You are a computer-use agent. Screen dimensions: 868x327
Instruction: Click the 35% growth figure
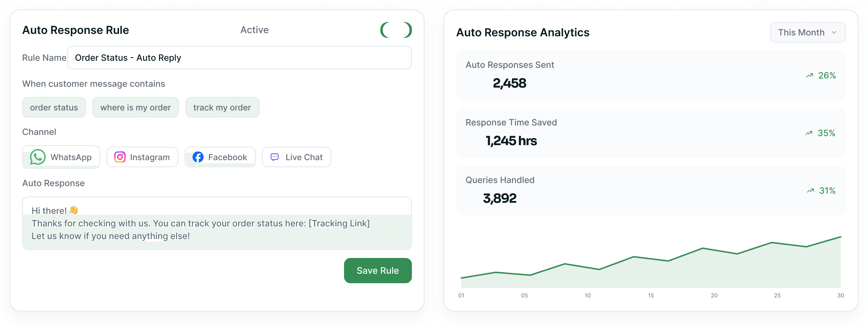tap(826, 133)
